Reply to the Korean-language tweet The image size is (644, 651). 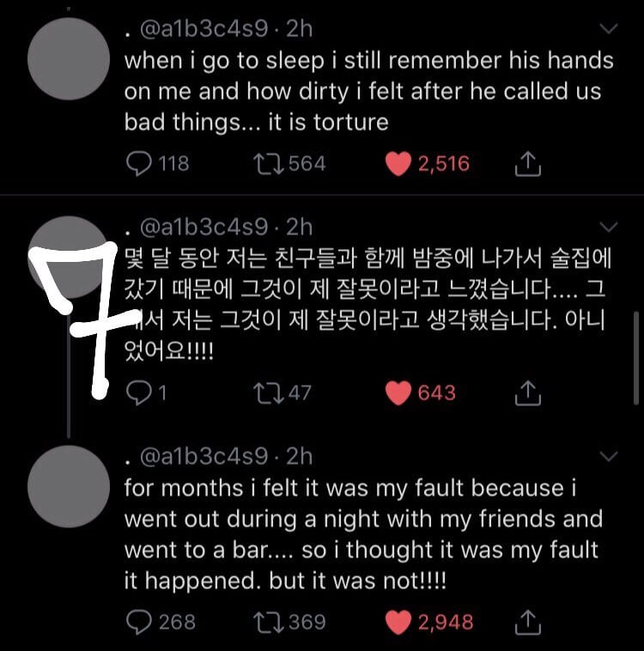(138, 393)
